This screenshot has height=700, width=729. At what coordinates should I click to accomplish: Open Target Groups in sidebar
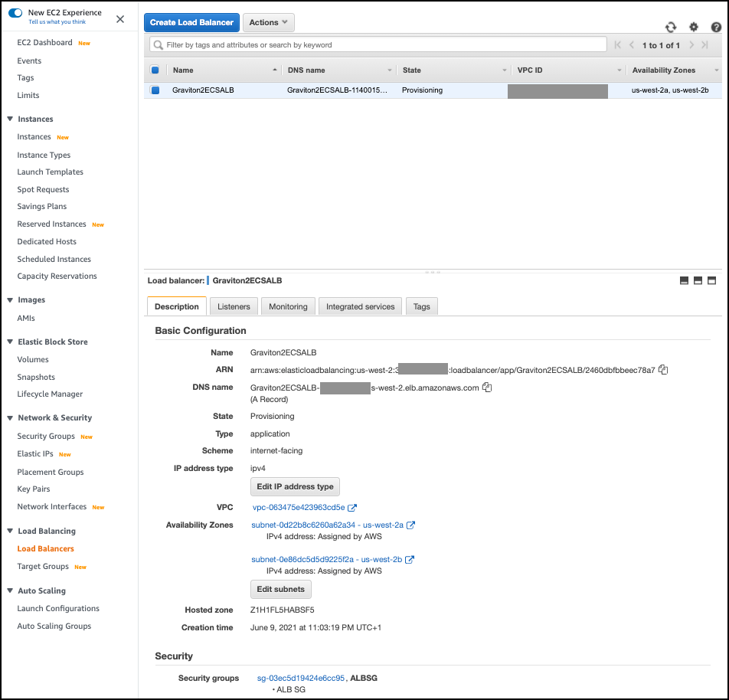pos(43,566)
